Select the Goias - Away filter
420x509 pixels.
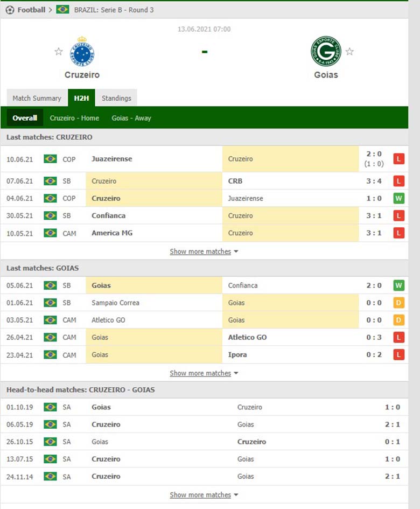coord(131,118)
